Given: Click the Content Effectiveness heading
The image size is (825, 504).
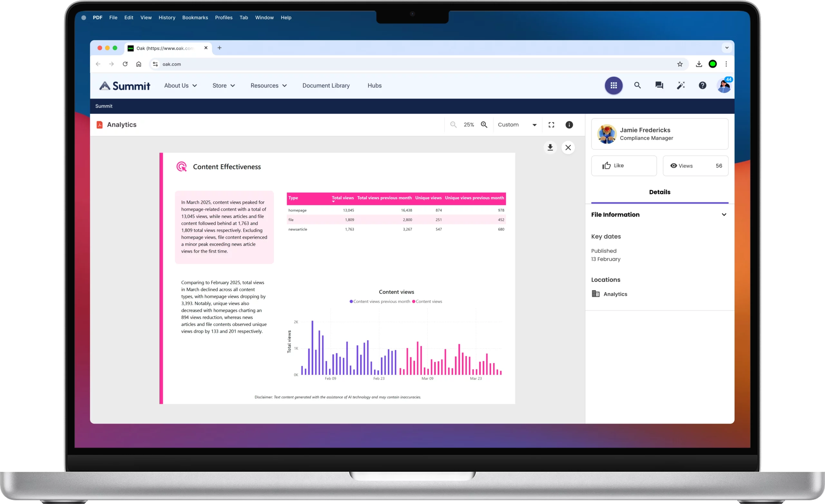Looking at the screenshot, I should [x=227, y=167].
